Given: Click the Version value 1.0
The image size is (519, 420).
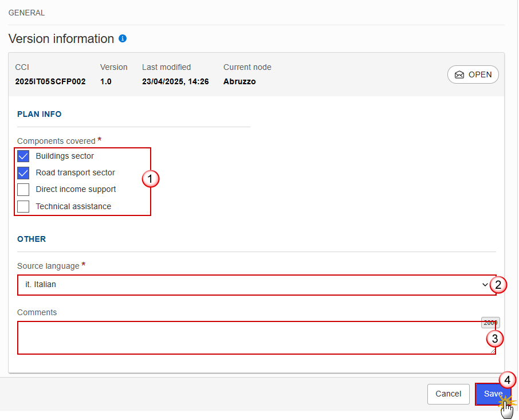Looking at the screenshot, I should pyautogui.click(x=105, y=82).
